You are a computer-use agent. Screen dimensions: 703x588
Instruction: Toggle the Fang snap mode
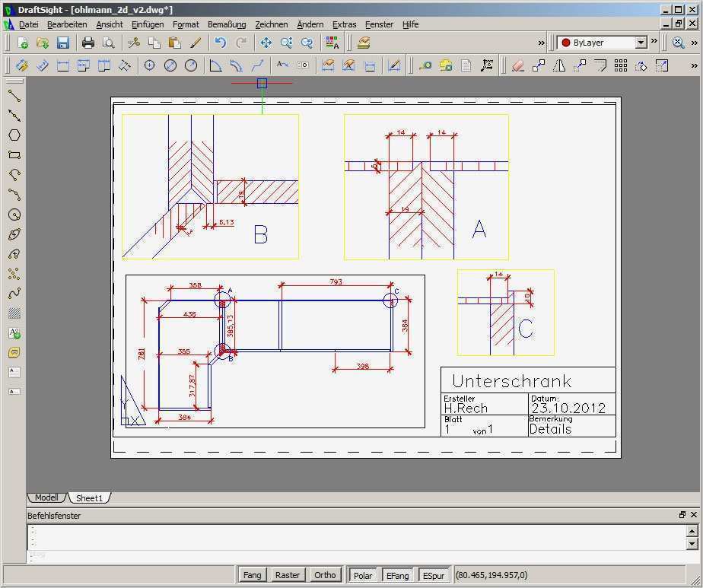[x=252, y=575]
